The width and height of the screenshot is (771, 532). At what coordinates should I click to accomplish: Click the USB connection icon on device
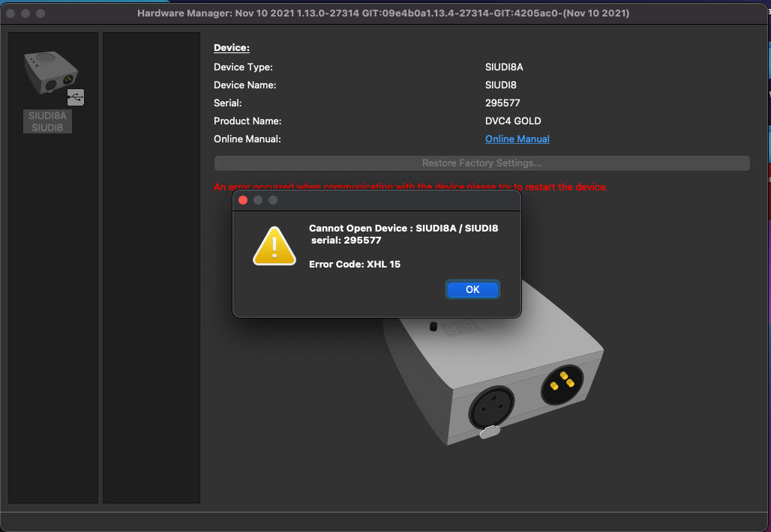pos(76,97)
